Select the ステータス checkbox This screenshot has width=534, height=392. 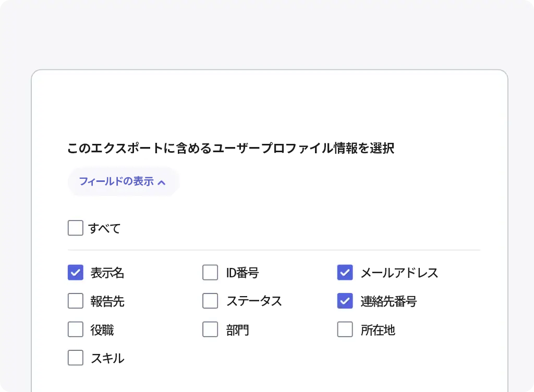tap(210, 301)
